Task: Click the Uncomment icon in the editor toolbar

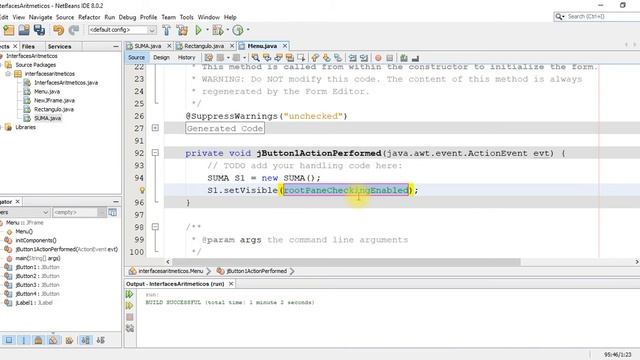Action: (415, 58)
